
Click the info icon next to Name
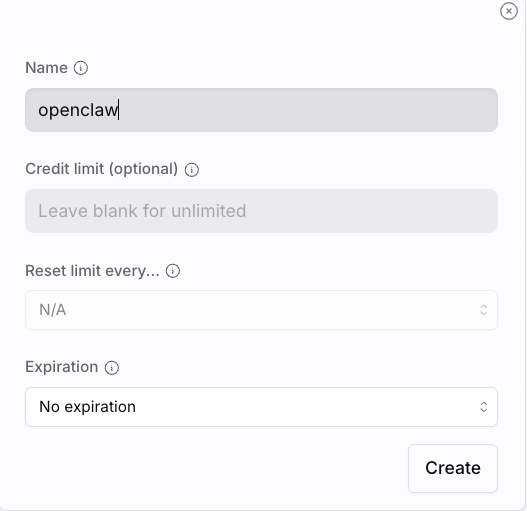(81, 68)
